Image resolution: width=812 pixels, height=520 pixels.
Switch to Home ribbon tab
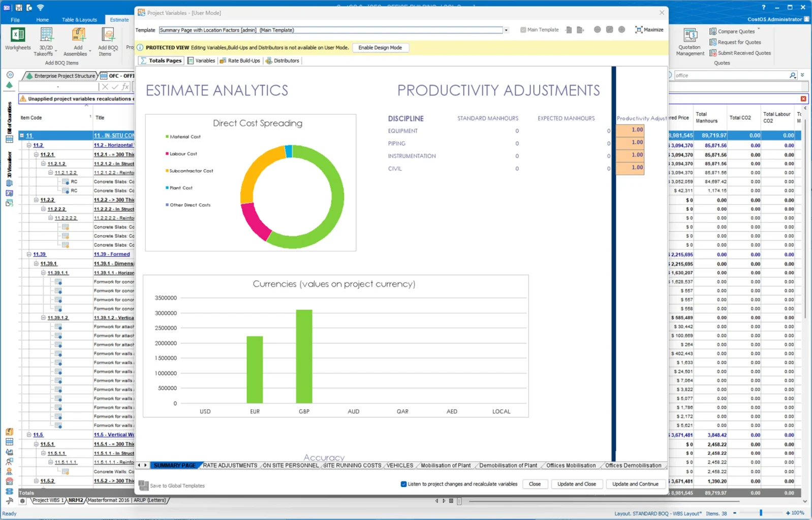point(43,20)
